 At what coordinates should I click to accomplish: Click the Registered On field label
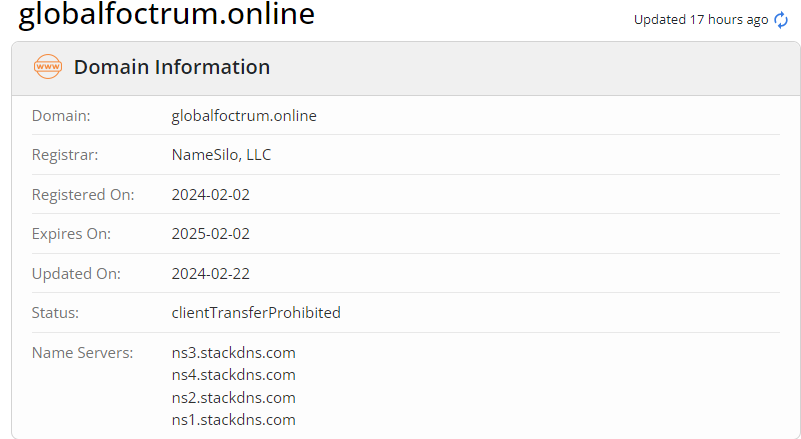83,194
